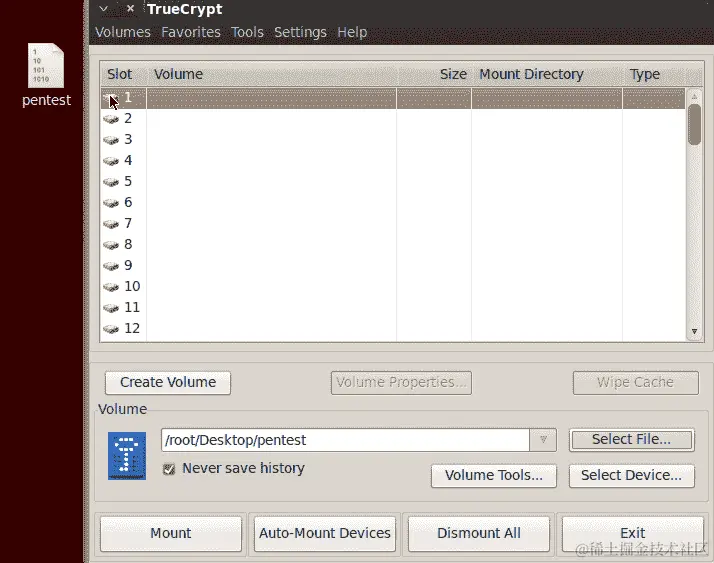Open the Volumes menu
The height and width of the screenshot is (563, 714).
tap(122, 32)
